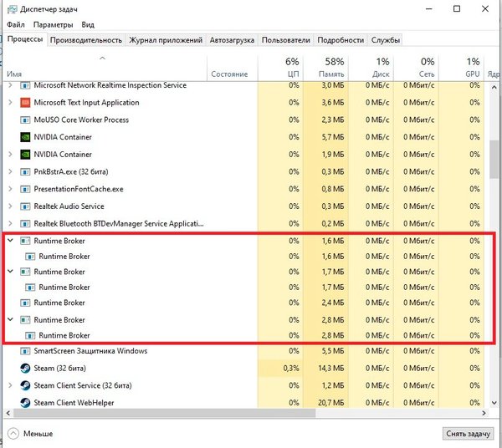Expand Microsoft Network Realtime Inspection Service

10,85
